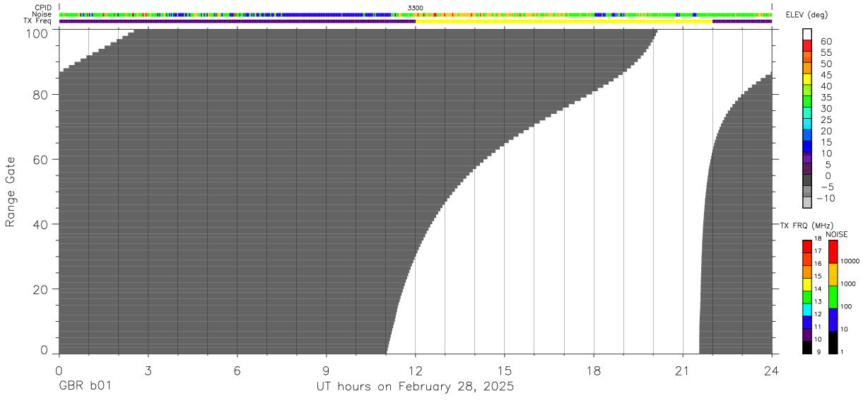
Task: Click the x-axis tick label '6'
Action: (x=237, y=370)
